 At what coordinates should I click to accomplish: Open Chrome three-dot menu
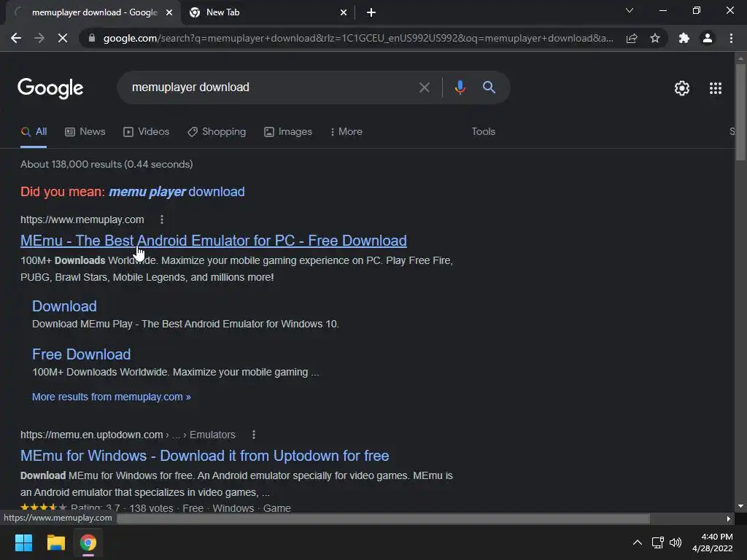[x=731, y=38]
